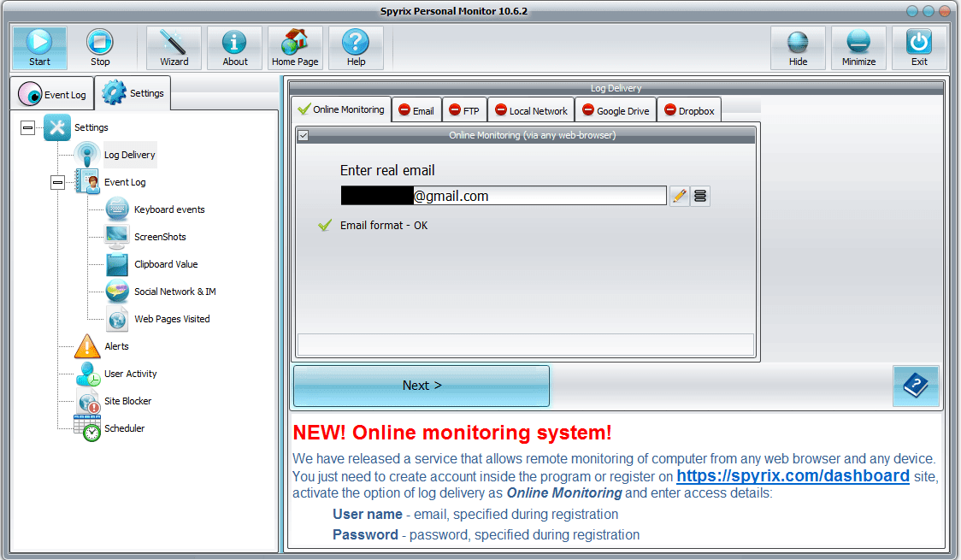Click the ScreenShots monitor icon
Image resolution: width=961 pixels, height=560 pixels.
pyautogui.click(x=117, y=237)
